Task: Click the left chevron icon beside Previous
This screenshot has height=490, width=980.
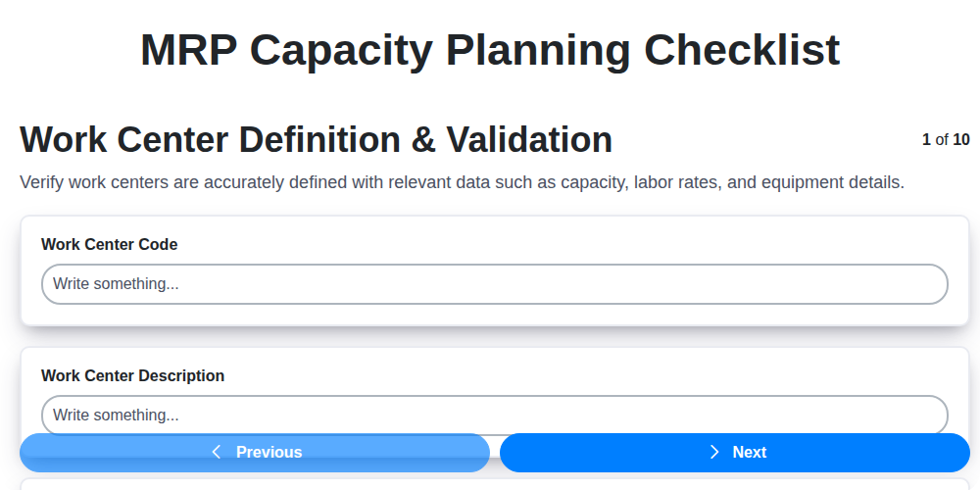Action: pyautogui.click(x=217, y=452)
